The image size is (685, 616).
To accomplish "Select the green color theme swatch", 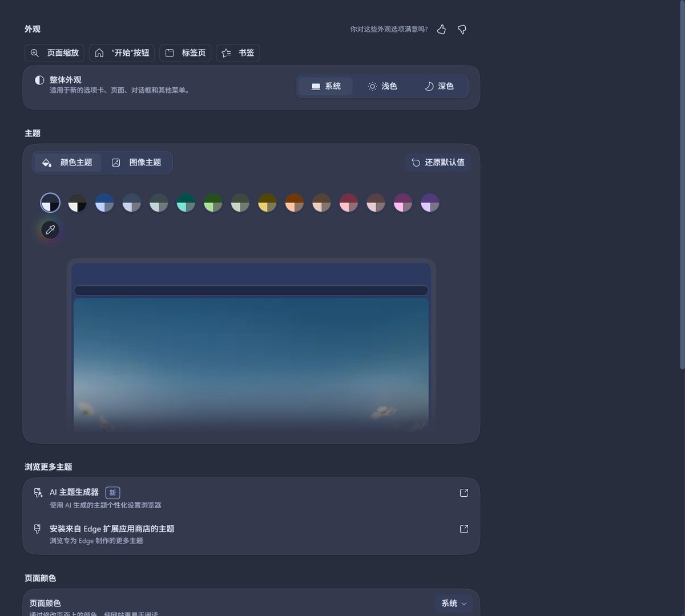I will point(213,202).
